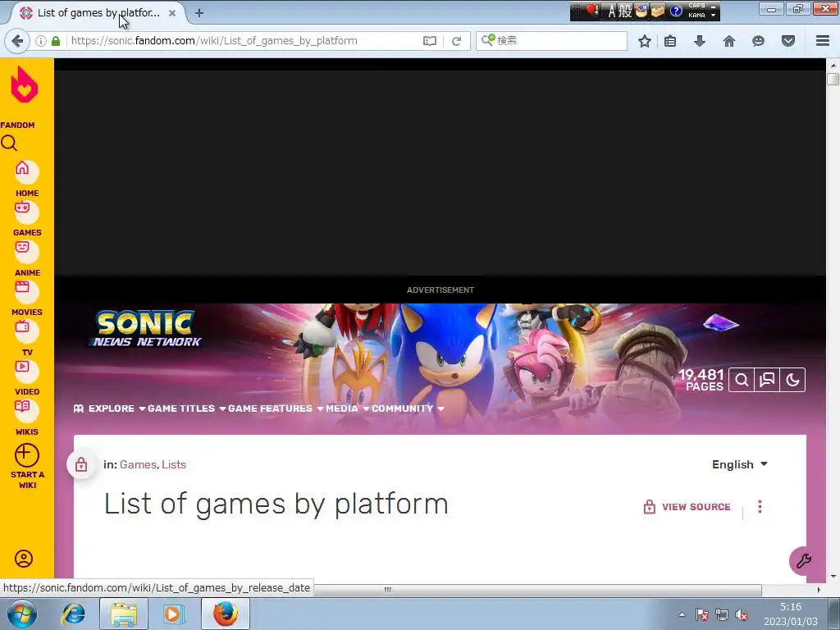Click the IME help question icon
Image resolution: width=840 pixels, height=630 pixels.
click(676, 11)
